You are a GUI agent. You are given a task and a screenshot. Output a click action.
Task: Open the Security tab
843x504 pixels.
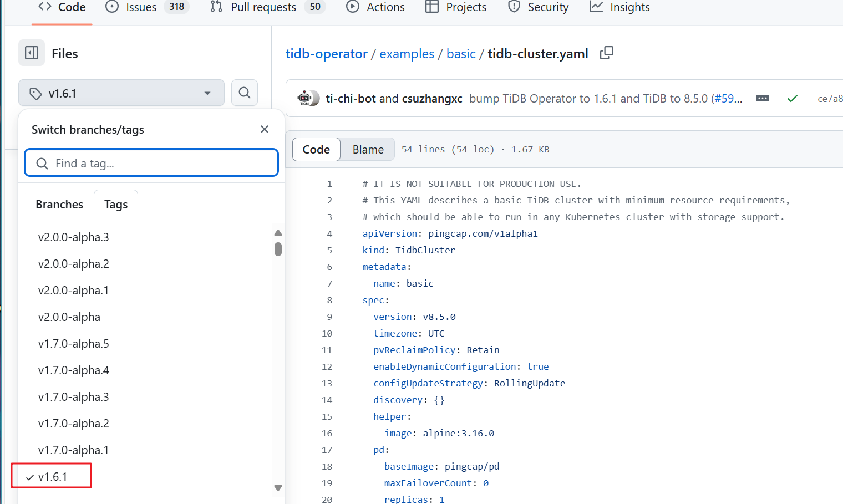(x=539, y=7)
